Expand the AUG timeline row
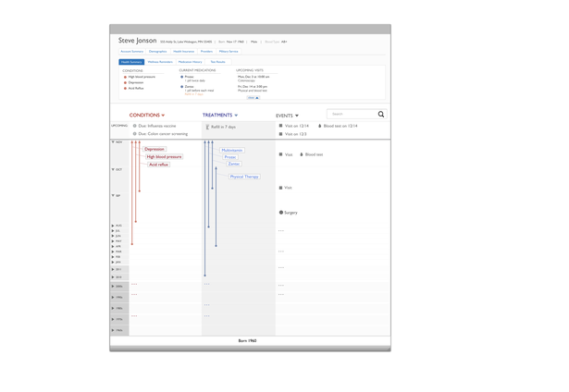Image resolution: width=569 pixels, height=392 pixels. [113, 226]
